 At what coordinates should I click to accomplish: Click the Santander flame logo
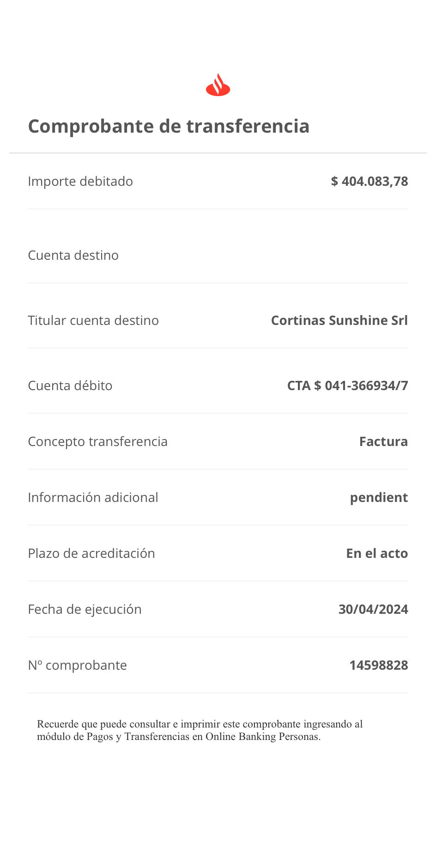[218, 85]
